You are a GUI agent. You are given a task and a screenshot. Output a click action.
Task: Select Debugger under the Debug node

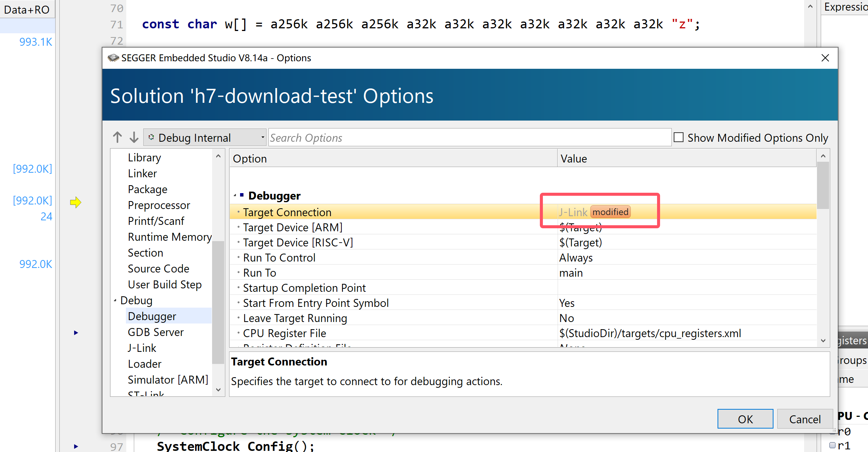[x=168, y=316]
